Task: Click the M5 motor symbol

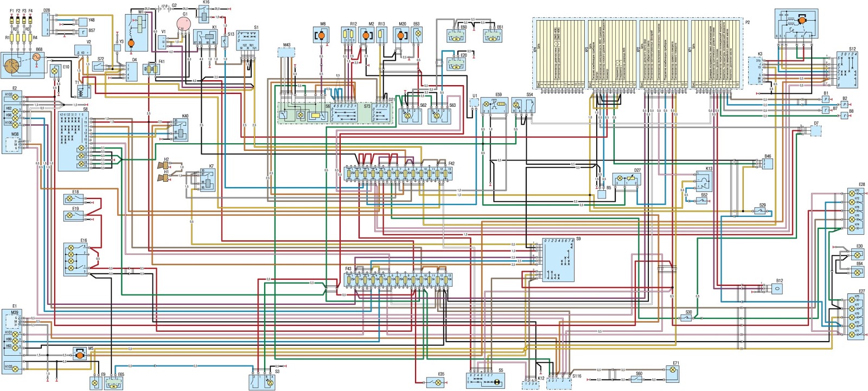Action: tap(80, 355)
